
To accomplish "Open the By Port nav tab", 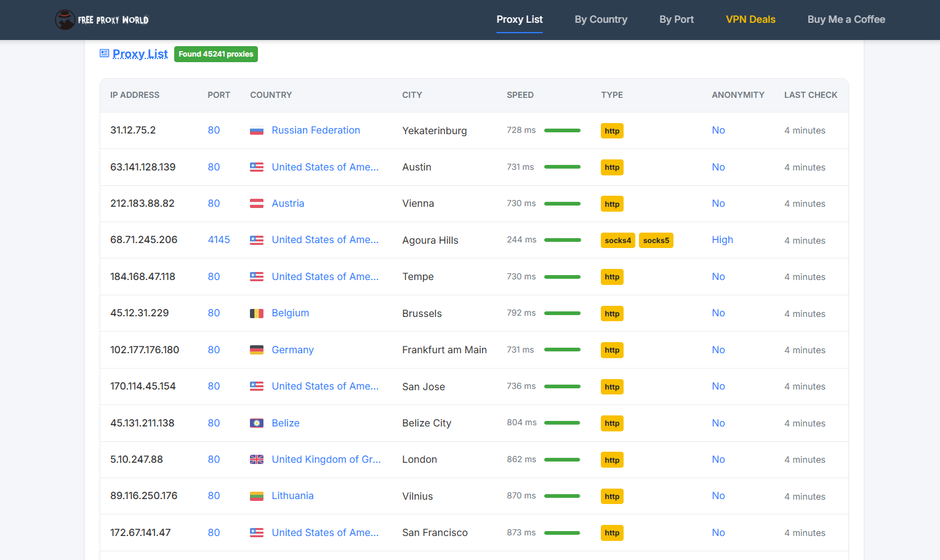I will 677,19.
